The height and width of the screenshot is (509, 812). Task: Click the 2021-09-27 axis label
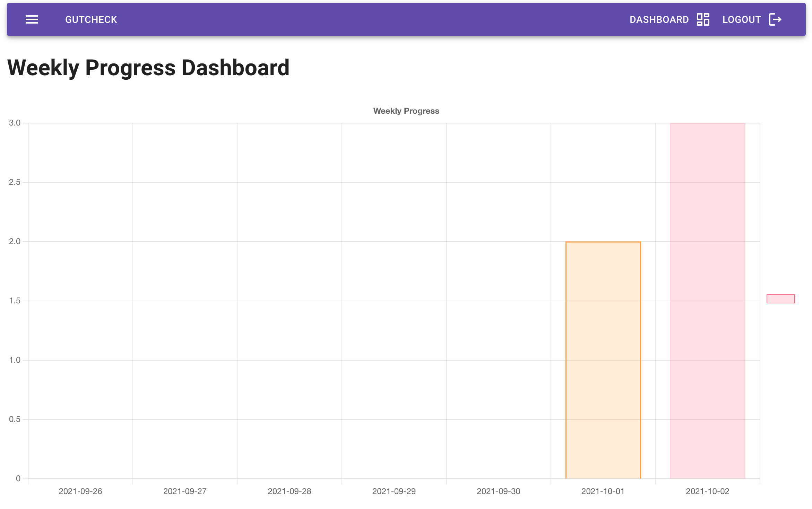click(185, 491)
